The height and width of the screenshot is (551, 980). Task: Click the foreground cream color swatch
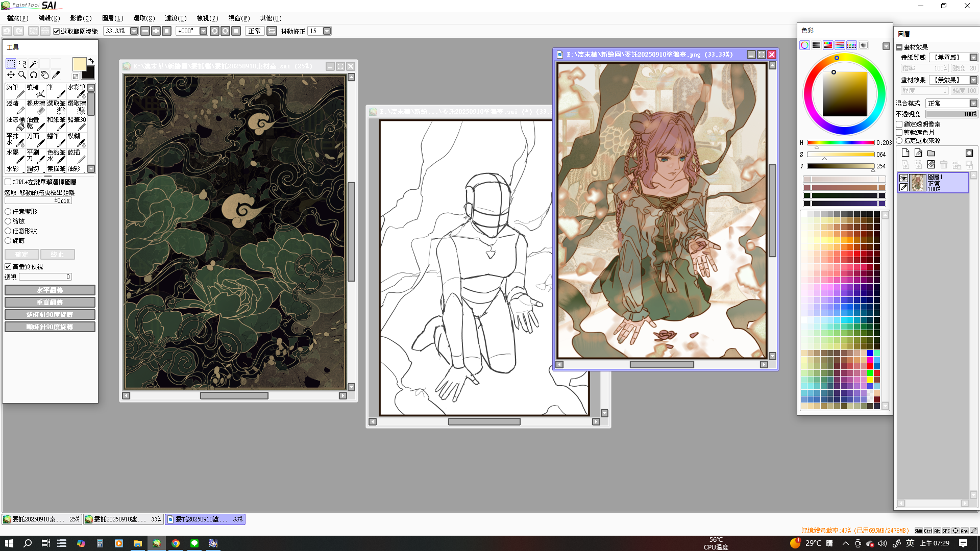click(79, 64)
